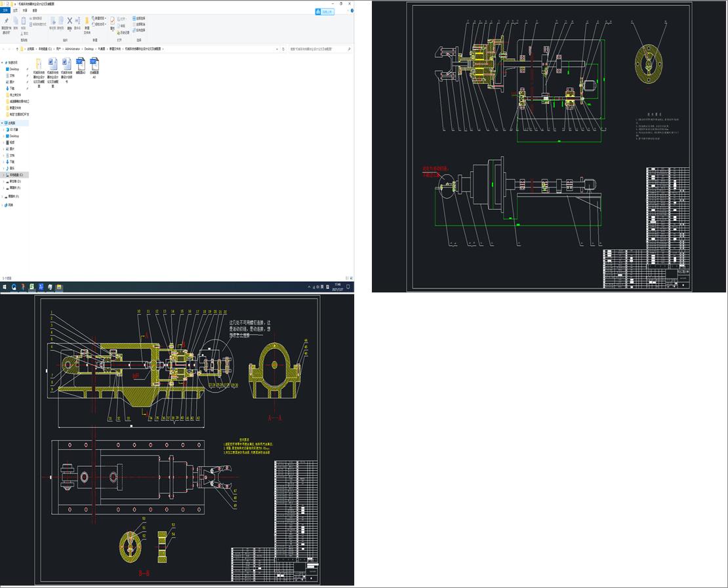Click Select all in the ribbon
The width and height of the screenshot is (728, 588).
click(138, 18)
